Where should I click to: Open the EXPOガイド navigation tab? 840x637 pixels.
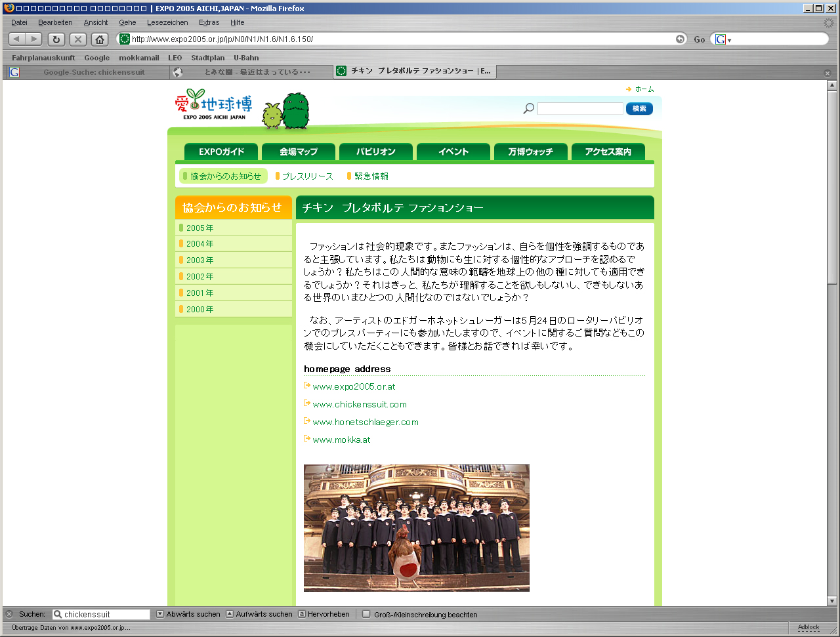pos(222,152)
